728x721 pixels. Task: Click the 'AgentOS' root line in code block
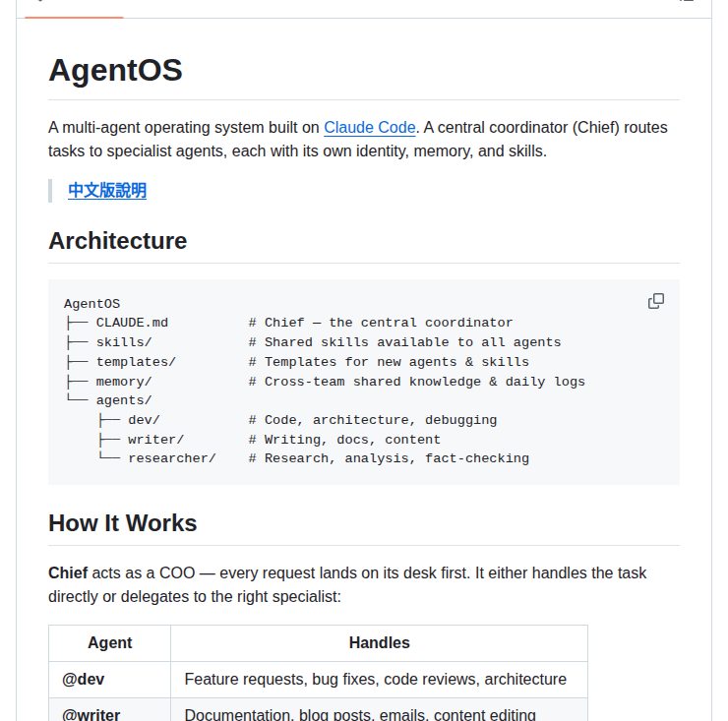pyautogui.click(x=91, y=304)
